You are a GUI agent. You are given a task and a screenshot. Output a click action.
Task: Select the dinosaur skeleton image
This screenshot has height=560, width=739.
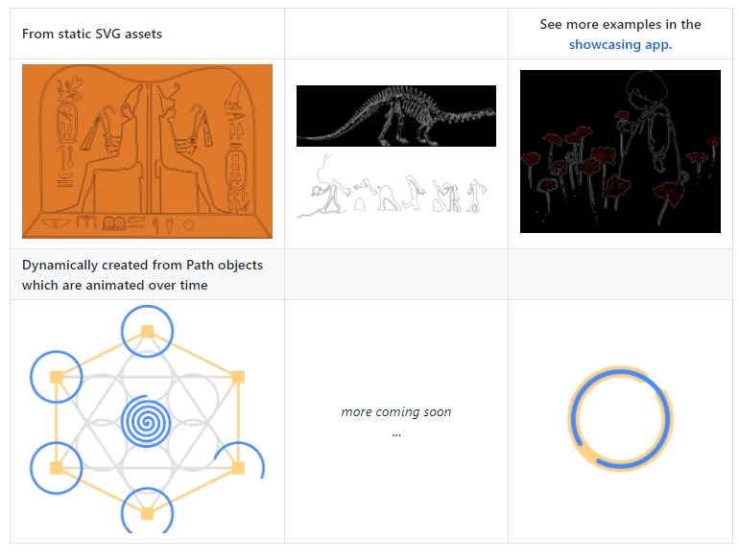[395, 116]
